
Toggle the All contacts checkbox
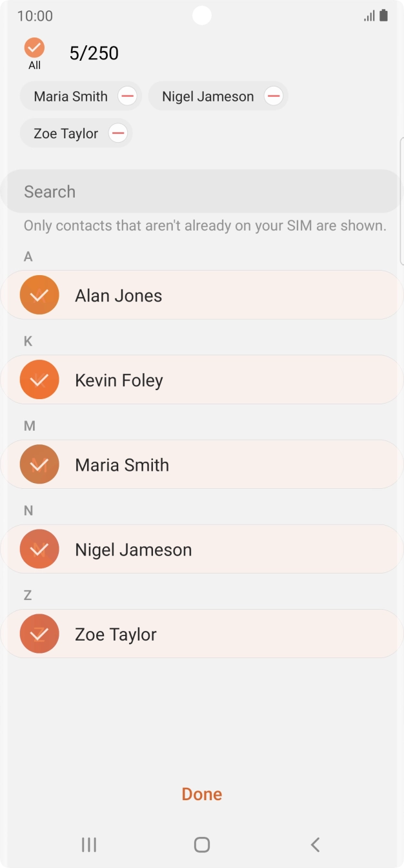click(x=34, y=48)
